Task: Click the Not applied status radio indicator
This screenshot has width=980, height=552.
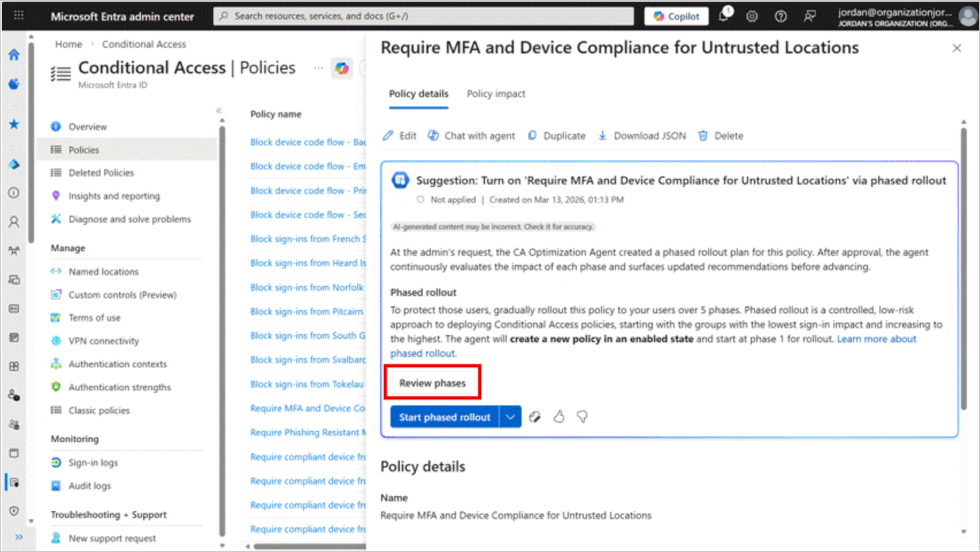Action: click(422, 200)
